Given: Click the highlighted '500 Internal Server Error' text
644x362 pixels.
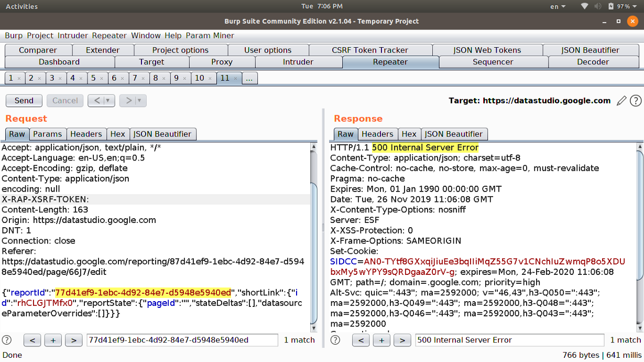Looking at the screenshot, I should 425,147.
